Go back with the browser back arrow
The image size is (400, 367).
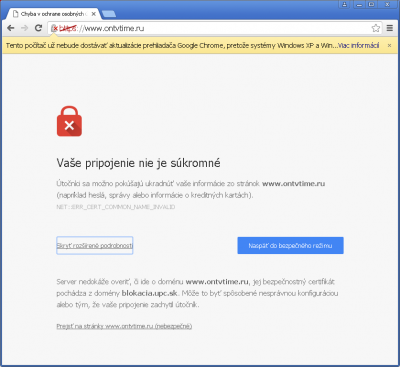[x=11, y=28]
